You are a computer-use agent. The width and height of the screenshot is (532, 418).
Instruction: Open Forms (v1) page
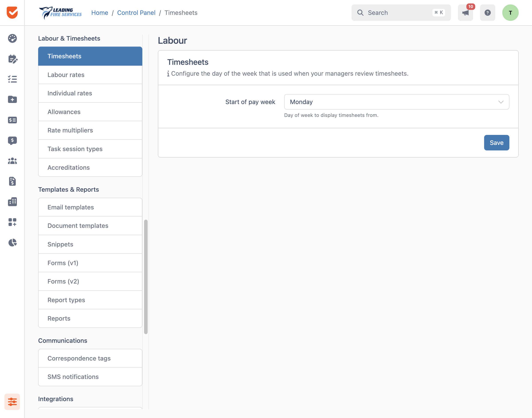(x=90, y=263)
